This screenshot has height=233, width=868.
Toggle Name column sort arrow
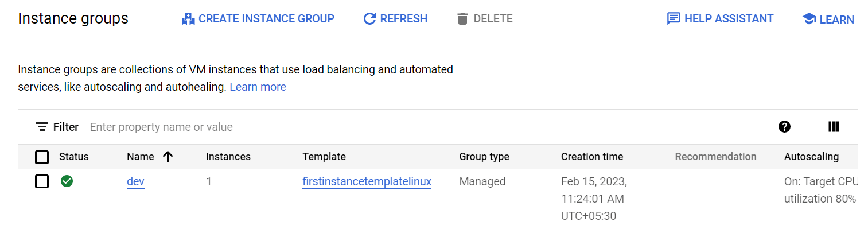[x=168, y=157]
